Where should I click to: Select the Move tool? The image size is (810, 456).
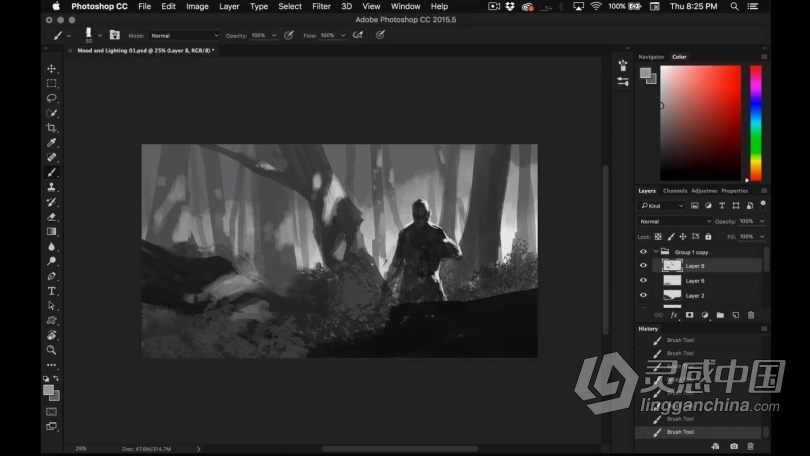tap(52, 69)
